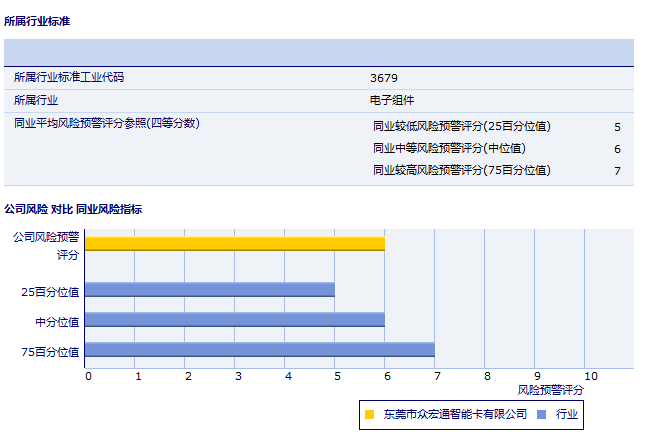This screenshot has width=663, height=440.
Task: Select the 电子组件 industry value
Action: [x=391, y=100]
